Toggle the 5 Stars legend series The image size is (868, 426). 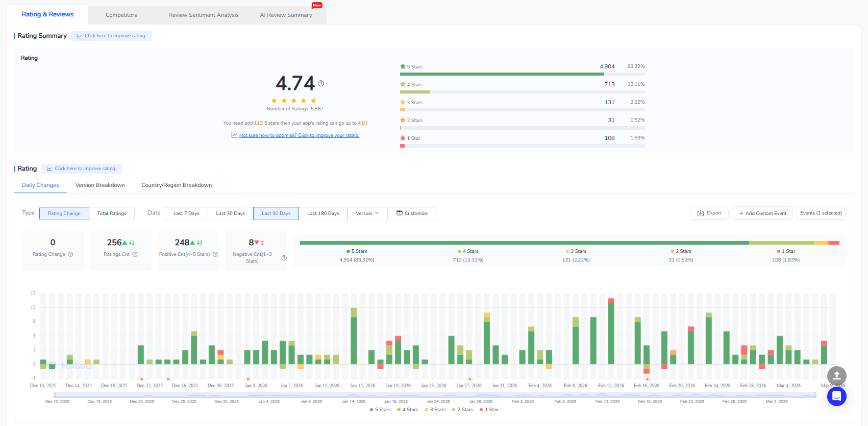[380, 410]
